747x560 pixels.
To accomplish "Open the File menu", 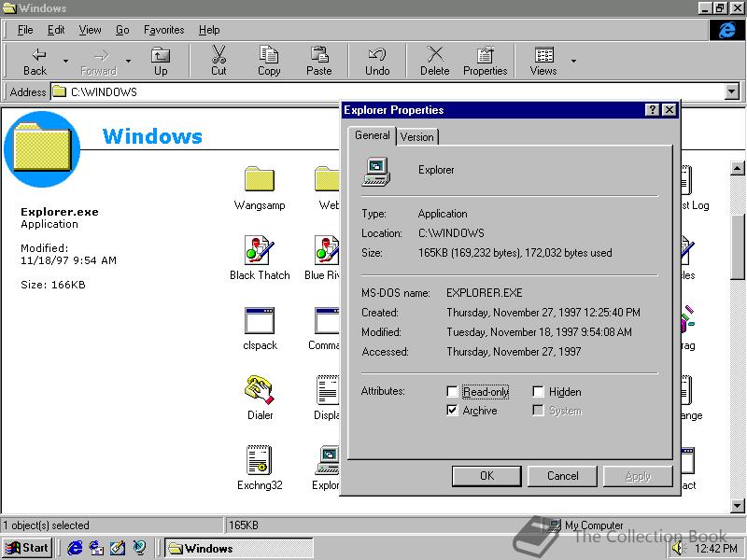I will 25,30.
